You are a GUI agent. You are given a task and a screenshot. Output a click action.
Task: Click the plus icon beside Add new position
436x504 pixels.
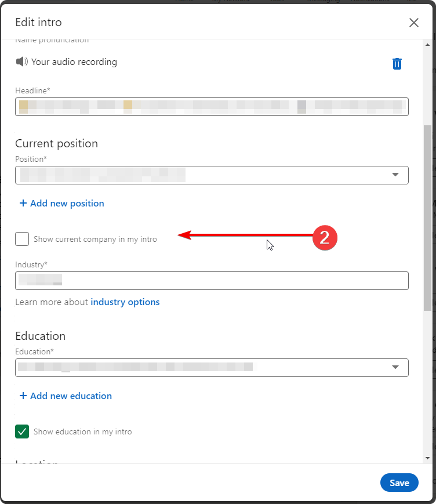pos(23,203)
